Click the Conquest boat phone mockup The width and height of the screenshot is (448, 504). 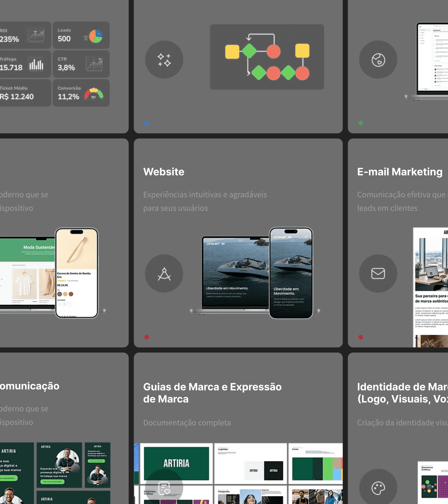(x=291, y=273)
